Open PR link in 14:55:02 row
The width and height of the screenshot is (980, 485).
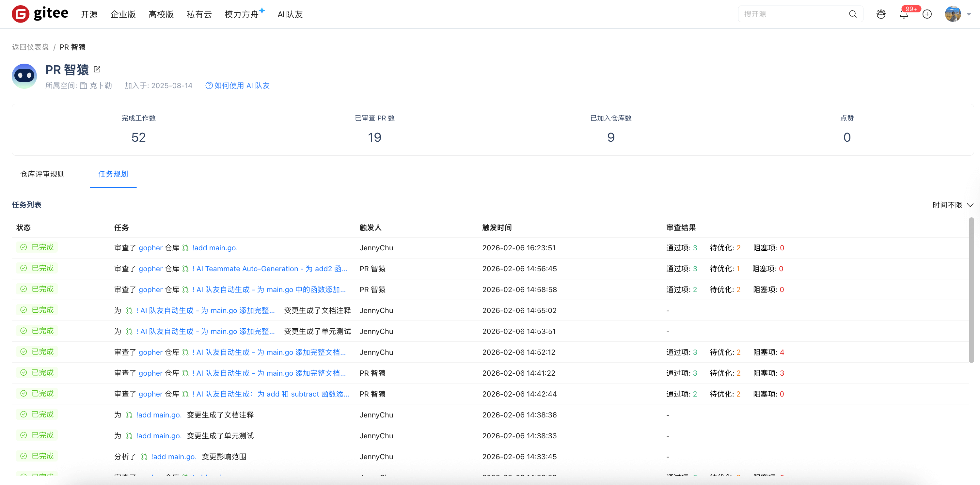(205, 311)
